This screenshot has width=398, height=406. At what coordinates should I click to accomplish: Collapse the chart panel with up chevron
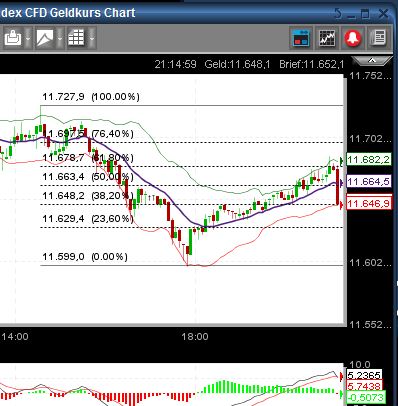point(372,61)
